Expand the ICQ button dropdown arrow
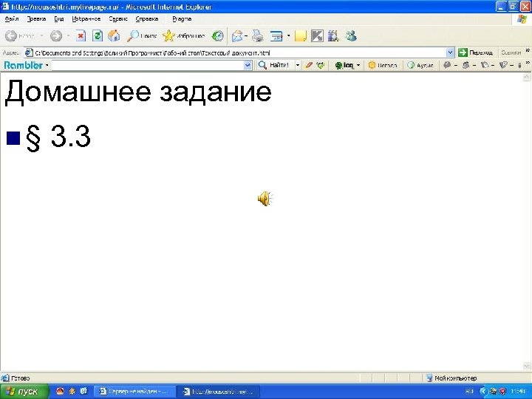This screenshot has width=532, height=399. coord(358,65)
